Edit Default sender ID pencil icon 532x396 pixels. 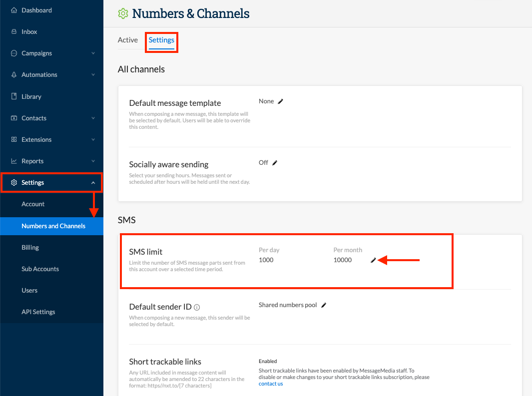[324, 305]
